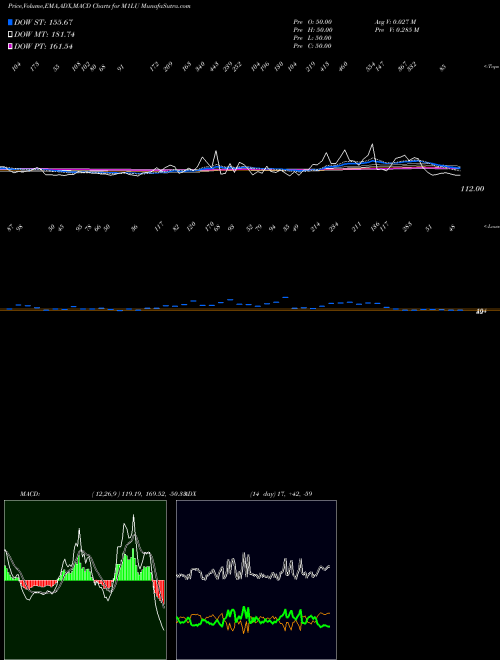Click the 'Pre C: 50.00' close value

pos(313,46)
